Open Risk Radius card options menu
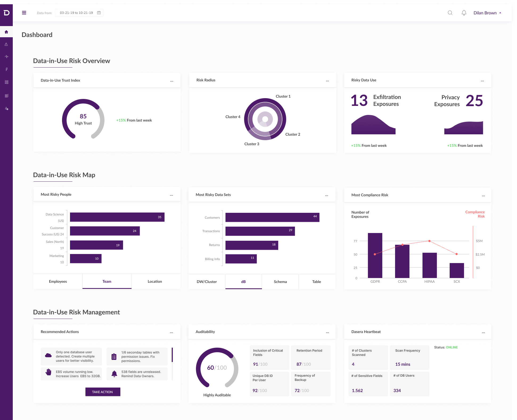Viewport: 517px width, 420px height. 327,80
